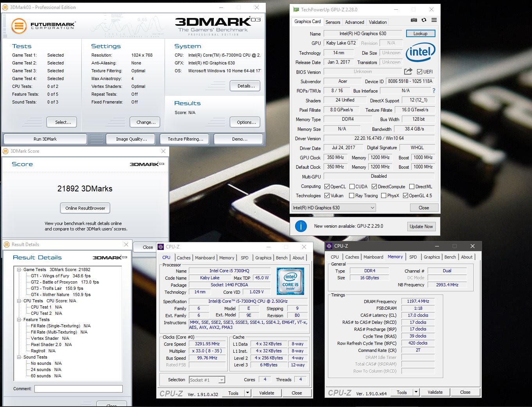Image resolution: width=532 pixels, height=407 pixels.
Task: Enable the DirectML checkbox
Action: [x=412, y=187]
